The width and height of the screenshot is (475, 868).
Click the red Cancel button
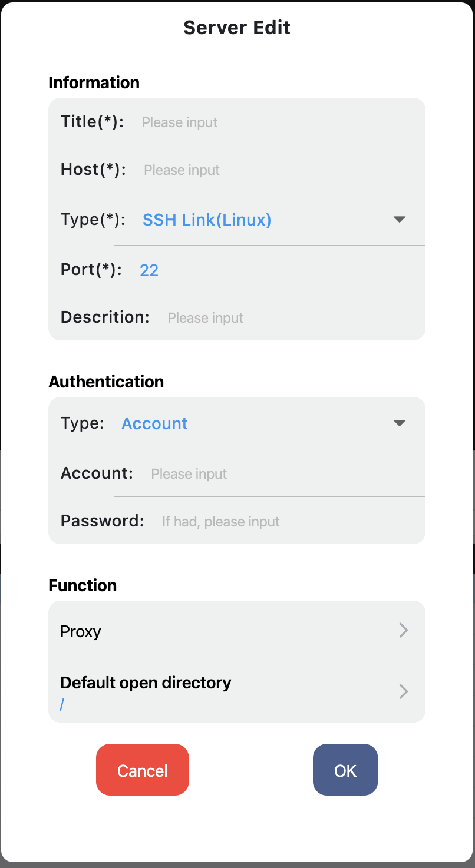coord(143,770)
